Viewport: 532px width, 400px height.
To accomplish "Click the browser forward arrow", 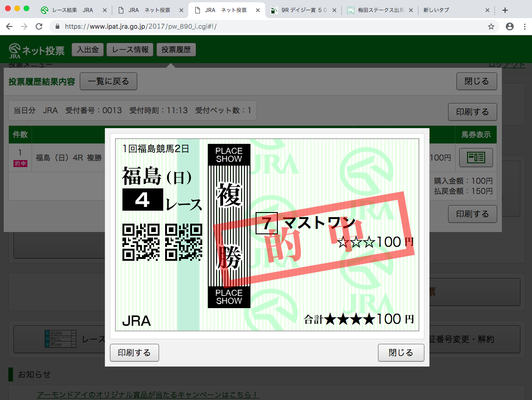I will 24,26.
